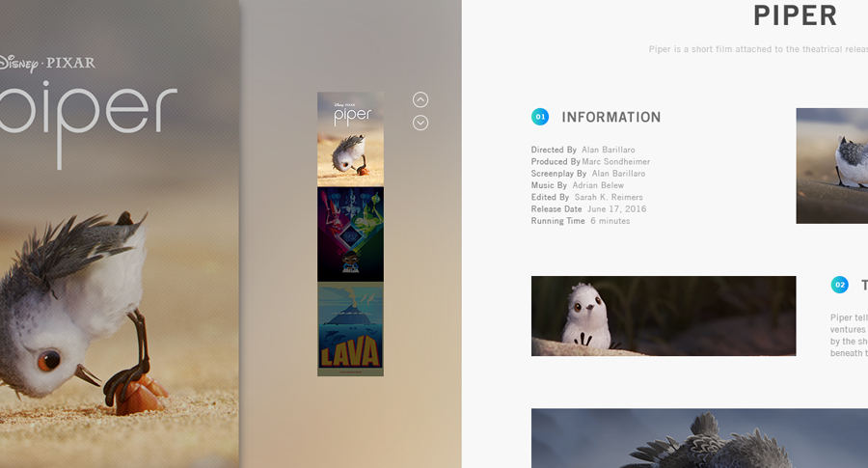Click the image beside the Information section
Image resolution: width=868 pixels, height=468 pixels.
[x=832, y=166]
